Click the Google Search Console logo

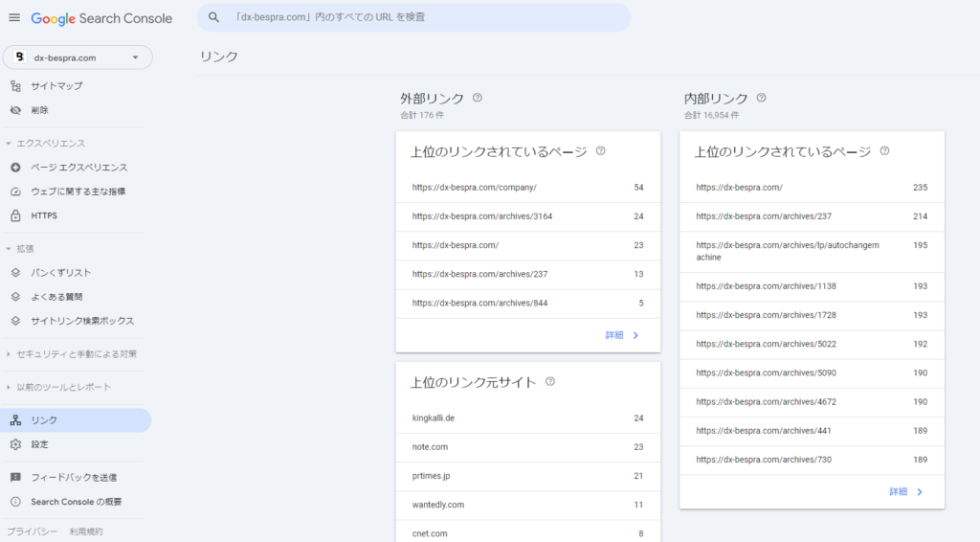point(101,18)
